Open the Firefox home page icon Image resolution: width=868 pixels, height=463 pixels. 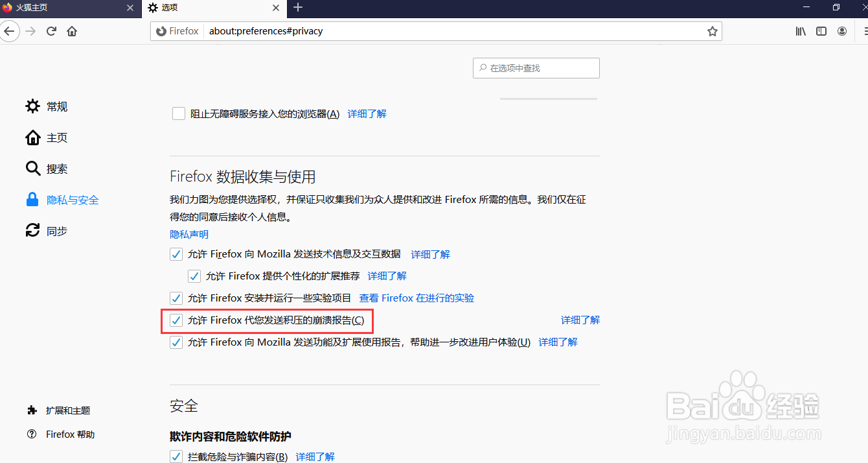tap(72, 31)
